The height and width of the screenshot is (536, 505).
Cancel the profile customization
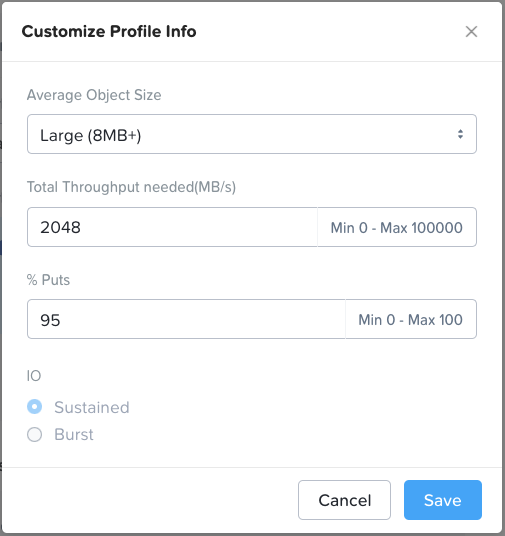tap(344, 500)
